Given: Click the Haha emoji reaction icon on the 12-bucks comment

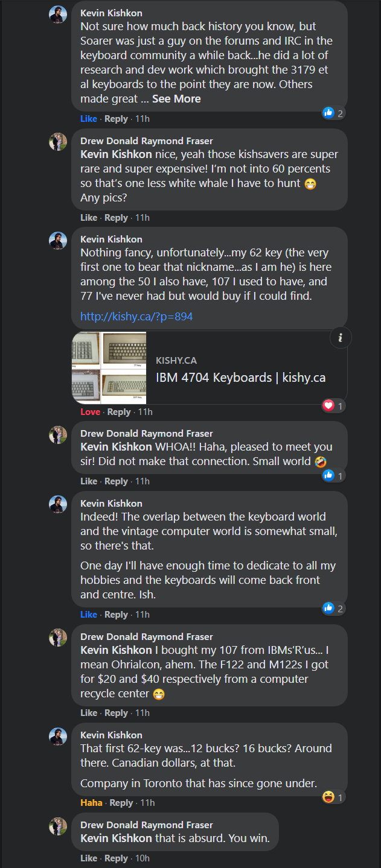Looking at the screenshot, I should [328, 796].
